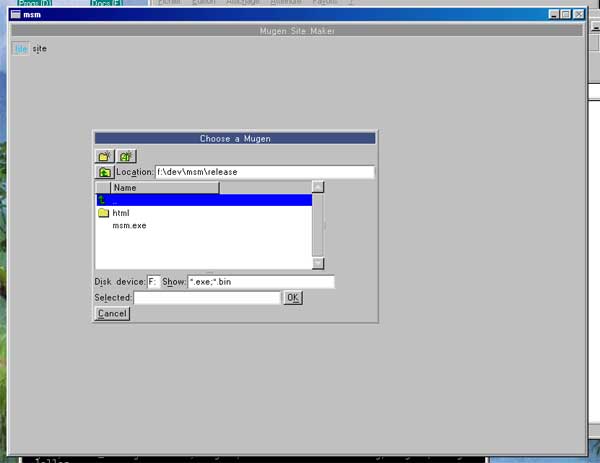Click the Choose a Mugen title bar

pyautogui.click(x=235, y=138)
